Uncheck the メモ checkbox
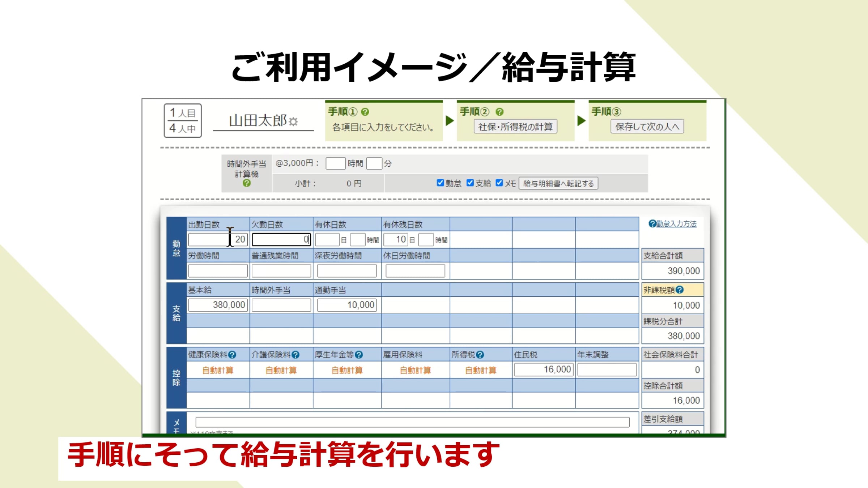Viewport: 868px width, 488px height. coord(499,183)
